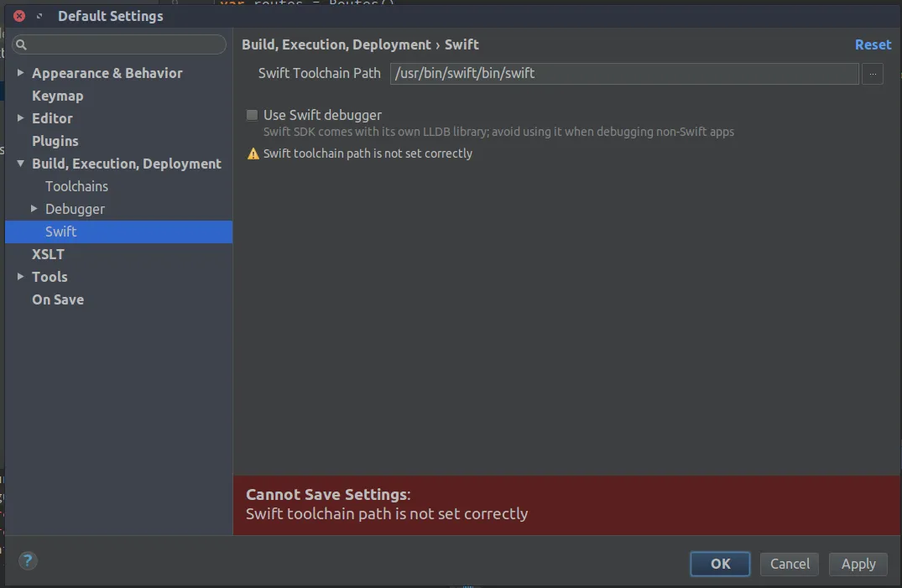This screenshot has width=902, height=588.
Task: Select the XSLT settings item
Action: pyautogui.click(x=48, y=254)
